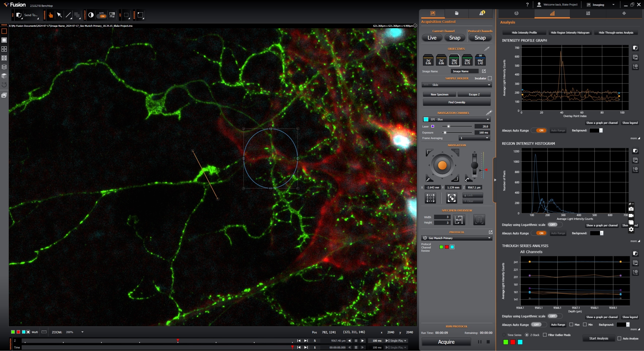Click the half-circle contrast icon

91,15
